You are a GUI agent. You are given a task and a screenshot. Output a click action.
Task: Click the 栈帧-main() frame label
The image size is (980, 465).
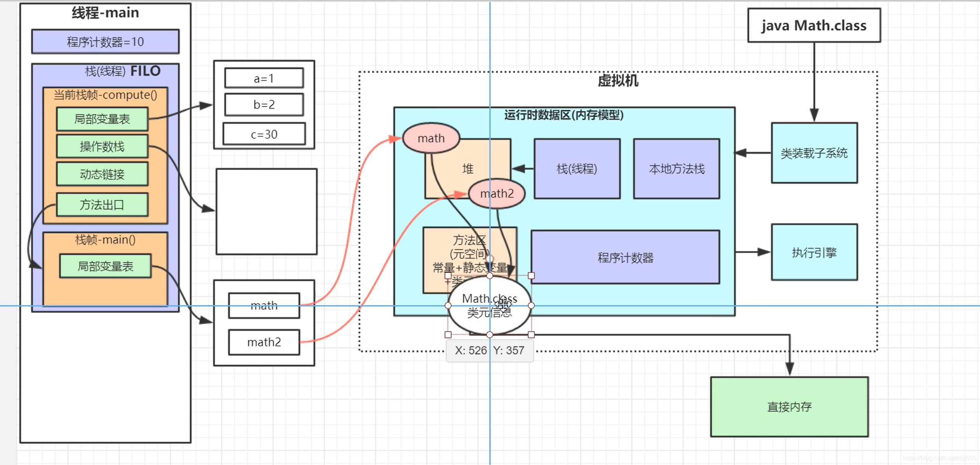(x=105, y=240)
